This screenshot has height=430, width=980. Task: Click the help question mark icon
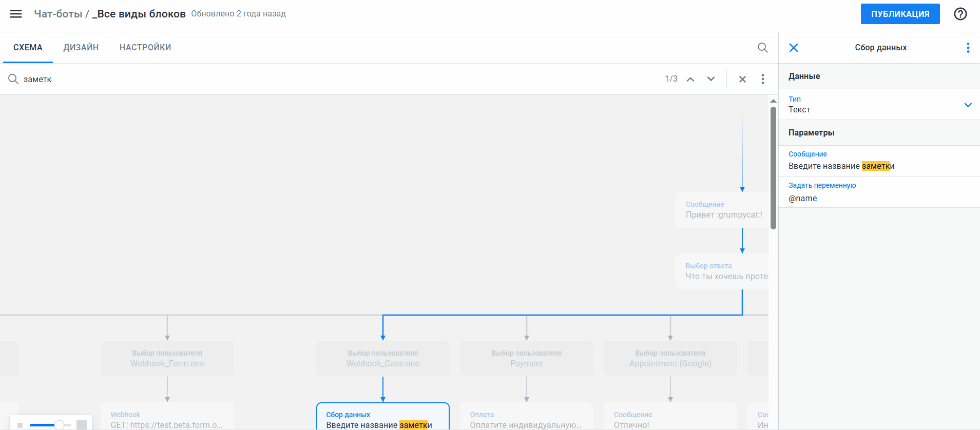960,14
